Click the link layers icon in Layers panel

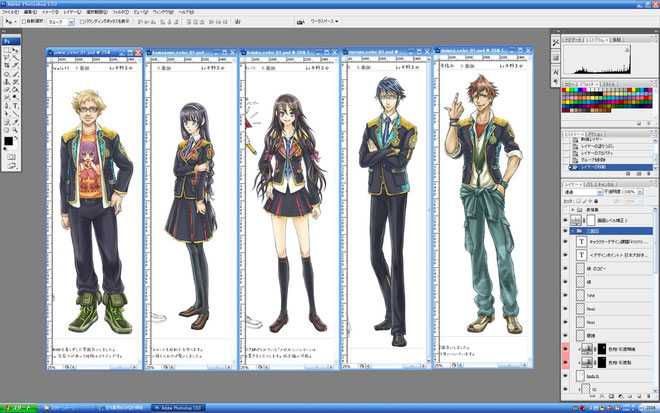click(x=592, y=396)
